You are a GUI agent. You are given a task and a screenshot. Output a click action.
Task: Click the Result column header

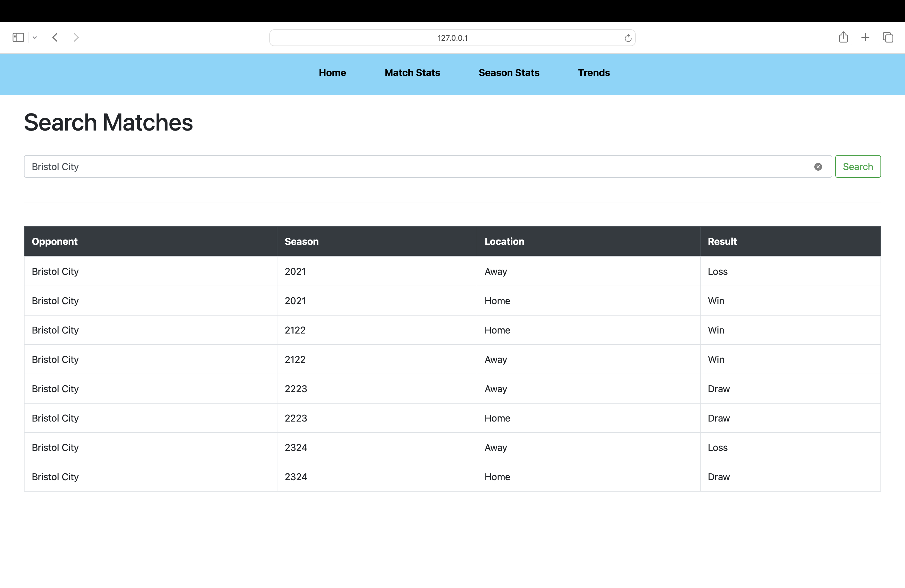pos(722,242)
